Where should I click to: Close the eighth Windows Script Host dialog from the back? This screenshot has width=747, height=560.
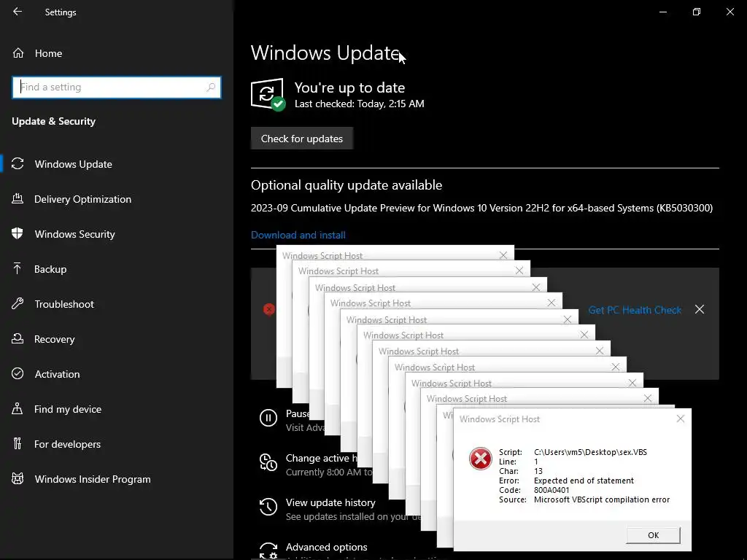pyautogui.click(x=616, y=367)
